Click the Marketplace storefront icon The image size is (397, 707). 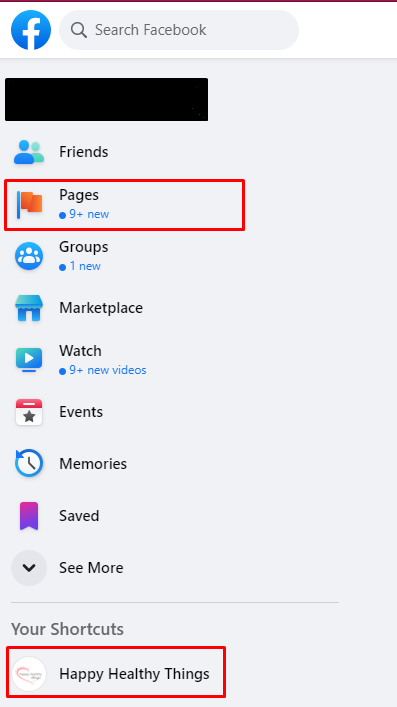[x=29, y=308]
